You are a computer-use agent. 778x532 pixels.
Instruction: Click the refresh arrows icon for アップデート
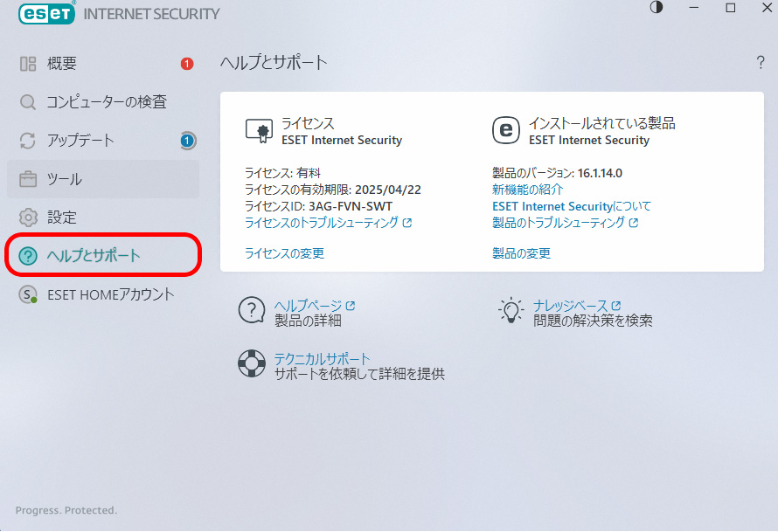point(28,141)
